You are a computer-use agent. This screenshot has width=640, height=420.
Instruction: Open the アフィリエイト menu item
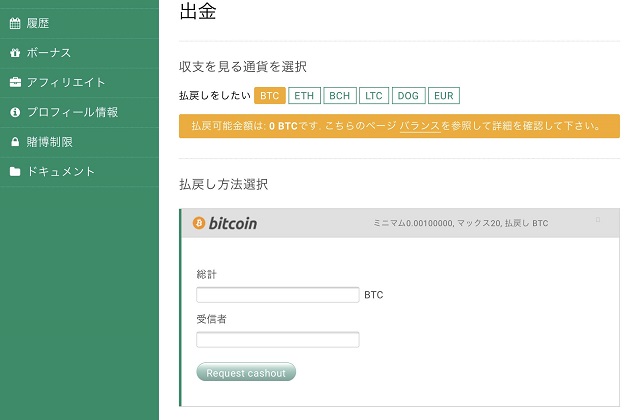click(x=79, y=83)
